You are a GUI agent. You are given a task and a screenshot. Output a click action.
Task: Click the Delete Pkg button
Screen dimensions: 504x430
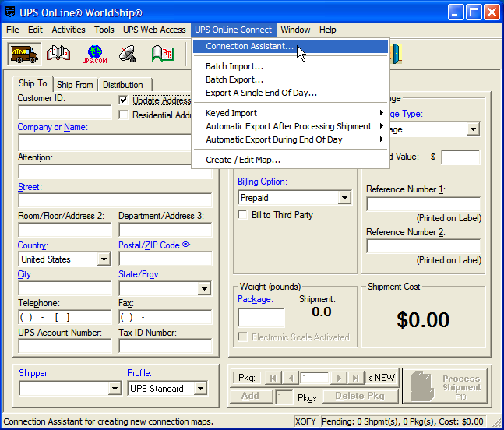(360, 396)
